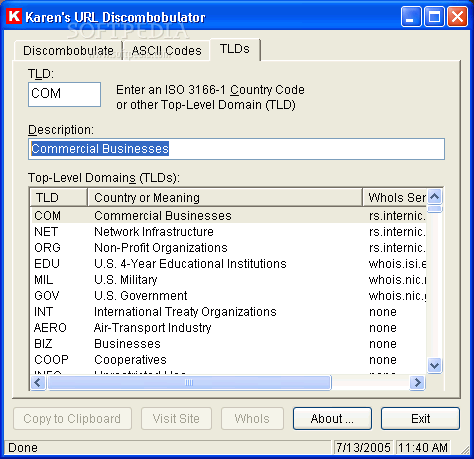Viewport: 474px width, 459px height.
Task: Click the vertical scrollbar down arrow
Action: pyautogui.click(x=435, y=365)
